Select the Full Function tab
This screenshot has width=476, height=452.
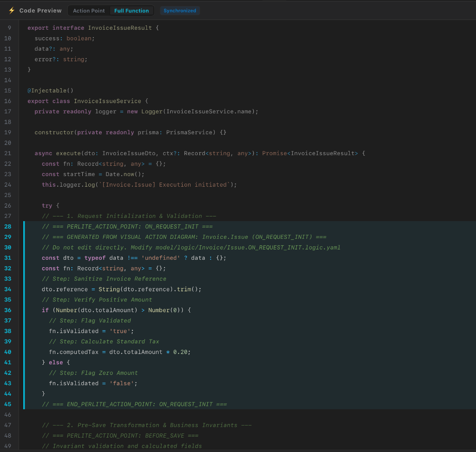pyautogui.click(x=132, y=11)
